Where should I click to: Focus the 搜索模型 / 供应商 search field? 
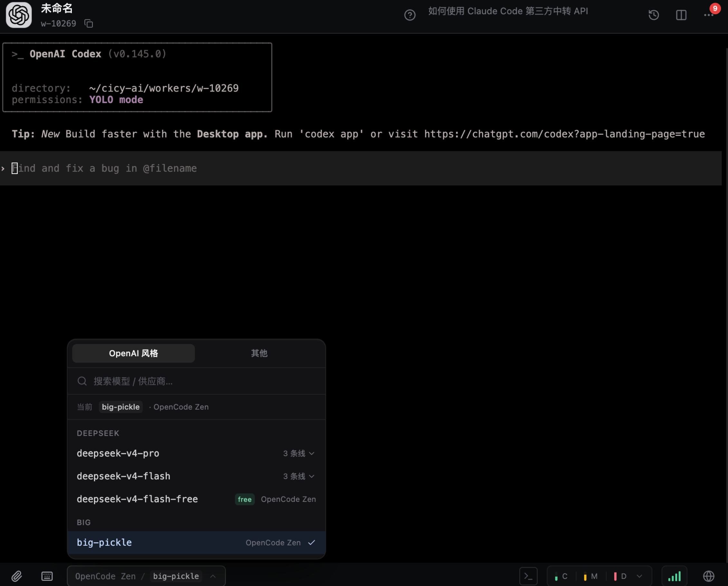(196, 381)
